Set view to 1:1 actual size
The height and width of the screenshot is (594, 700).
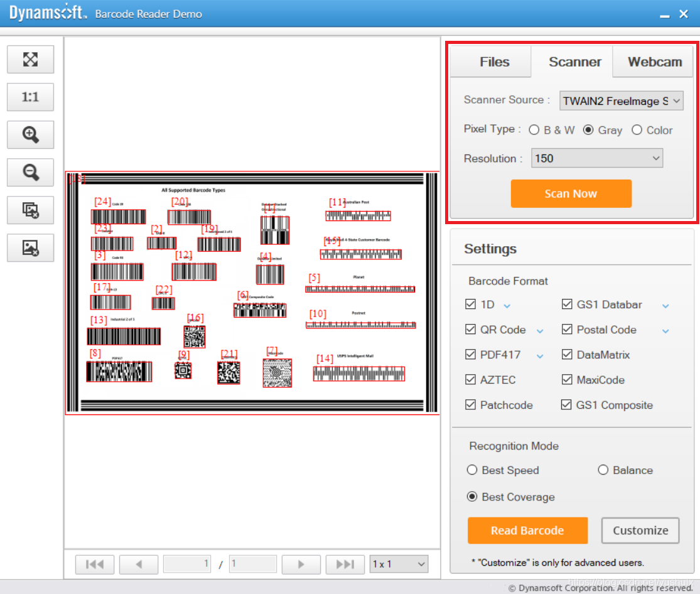(30, 97)
